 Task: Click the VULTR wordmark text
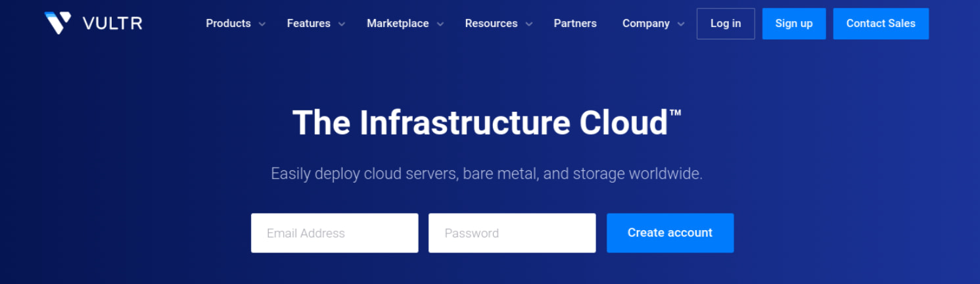pyautogui.click(x=112, y=24)
